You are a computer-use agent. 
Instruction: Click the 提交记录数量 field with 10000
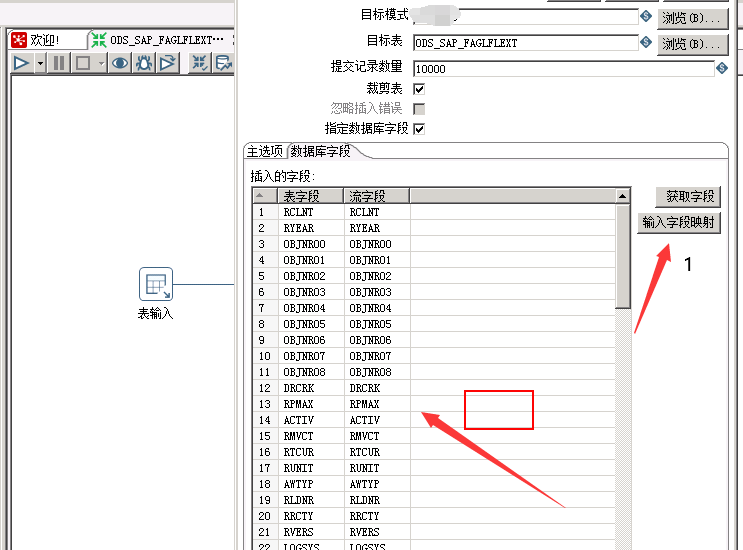coord(563,69)
